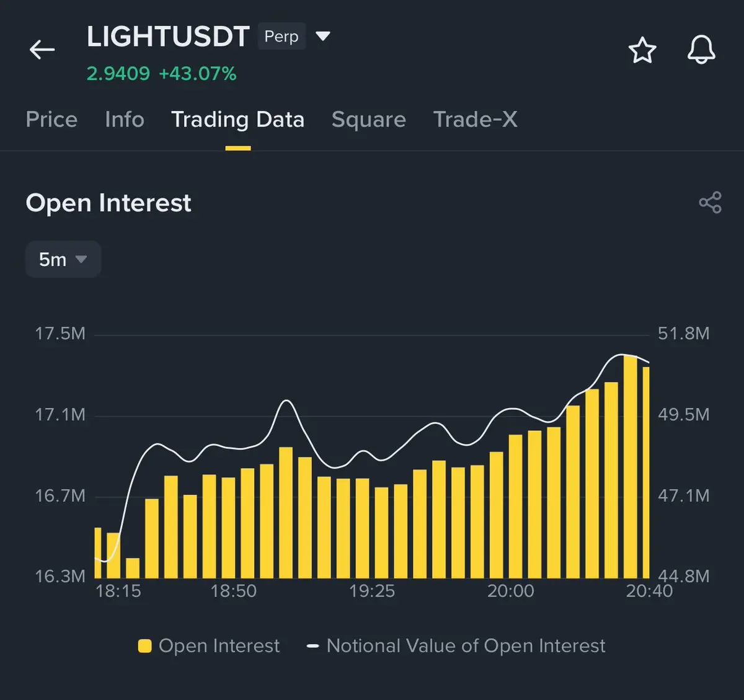The image size is (744, 700).
Task: Click the yellow Open Interest legend swatch
Action: 144,646
